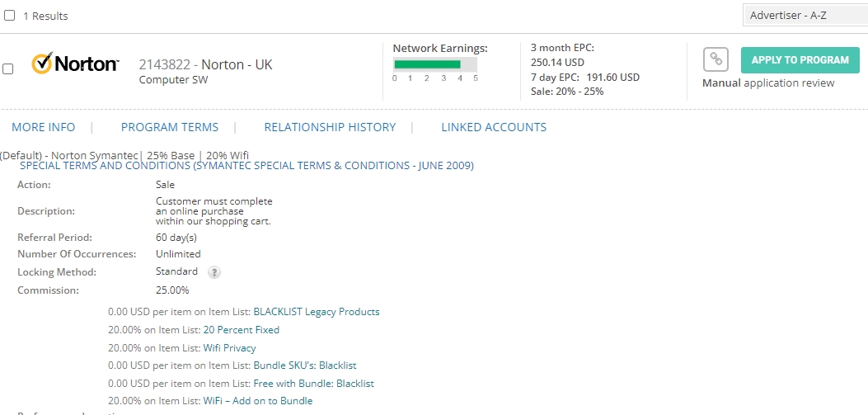Open Symantec Special Terms and Conditions link
Image resolution: width=868 pixels, height=415 pixels.
tap(247, 166)
